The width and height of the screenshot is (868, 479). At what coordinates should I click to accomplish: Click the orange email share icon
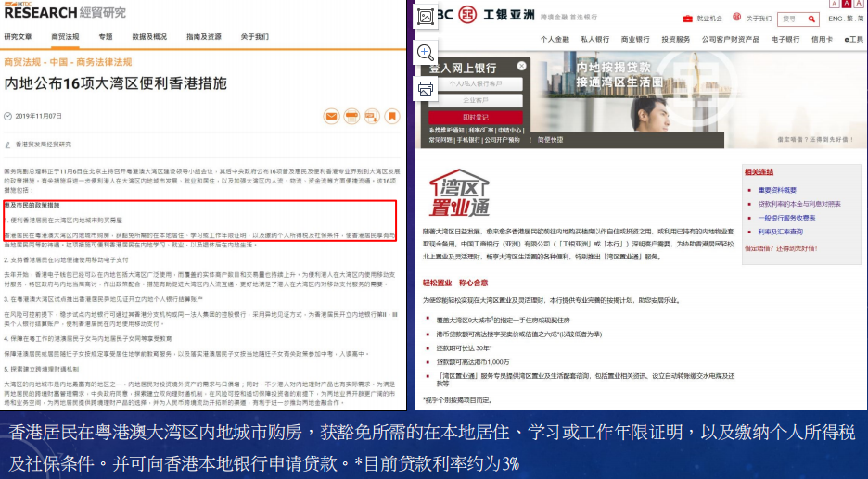click(x=331, y=116)
